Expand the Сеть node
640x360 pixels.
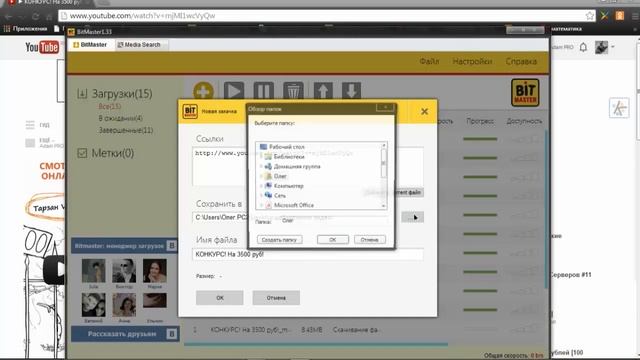261,196
